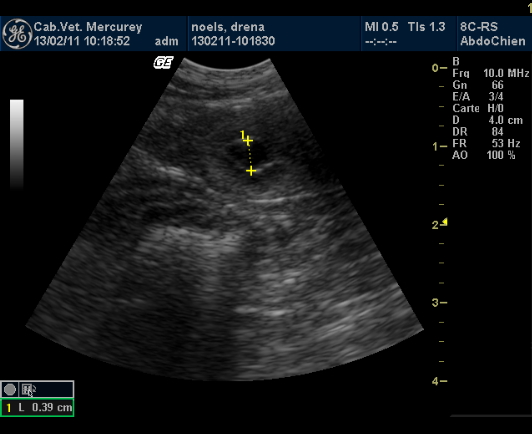Click the Frq 10.0 MHz parameter
This screenshot has width=532, height=434.
point(490,73)
